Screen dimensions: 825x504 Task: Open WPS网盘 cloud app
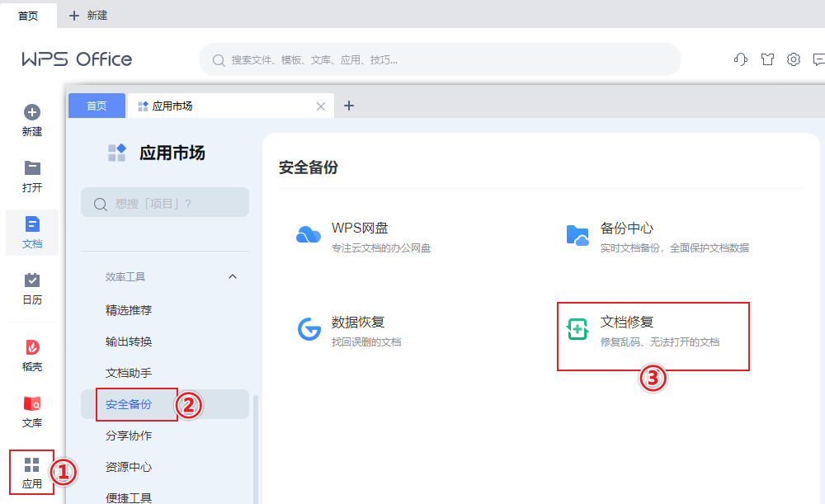pos(309,236)
